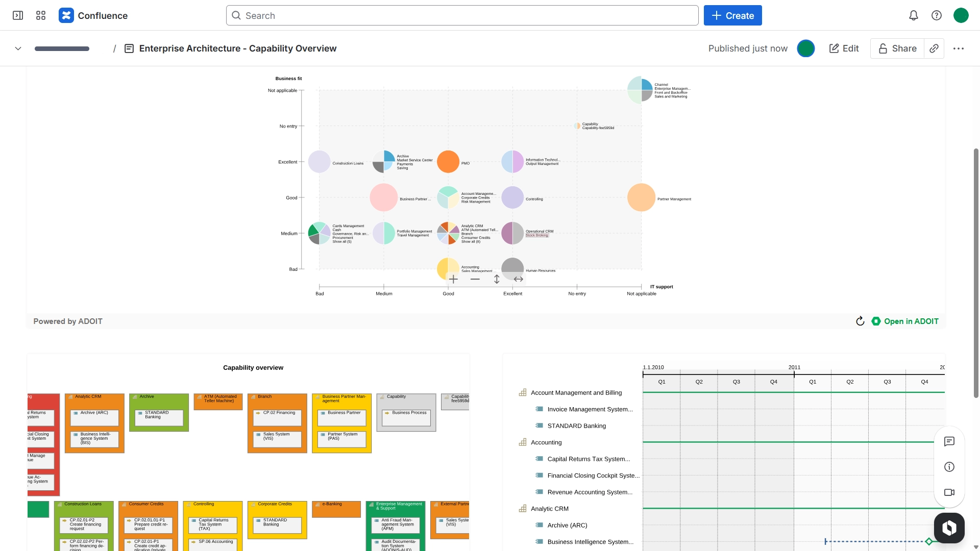Click the Edit button

coord(844,48)
